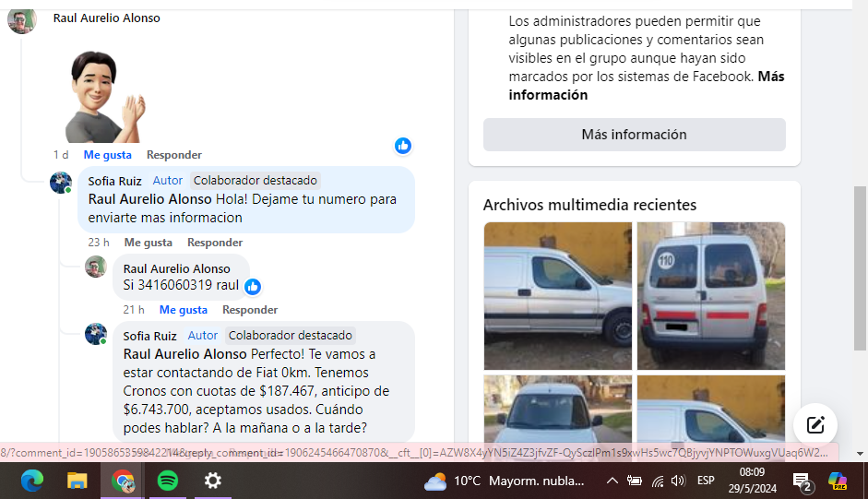Click the like reaction on the phone number reply
Viewport: 868px width, 499px height.
click(252, 286)
